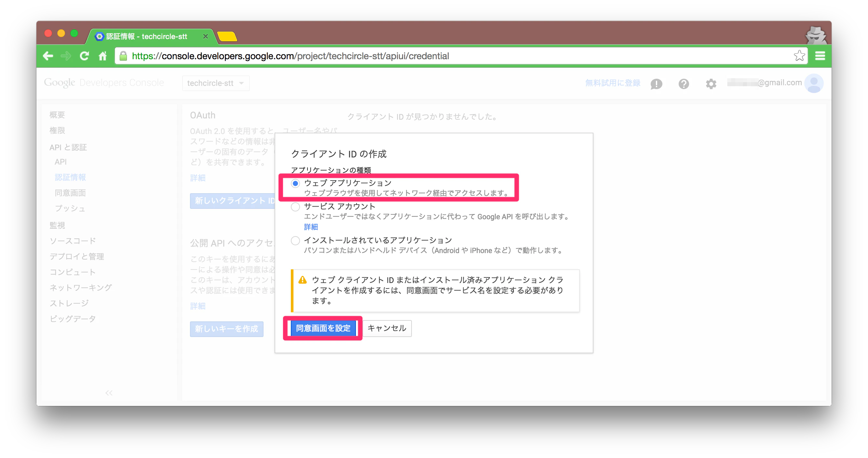Click the incognito user icon in title bar
868x458 pixels.
point(815,35)
